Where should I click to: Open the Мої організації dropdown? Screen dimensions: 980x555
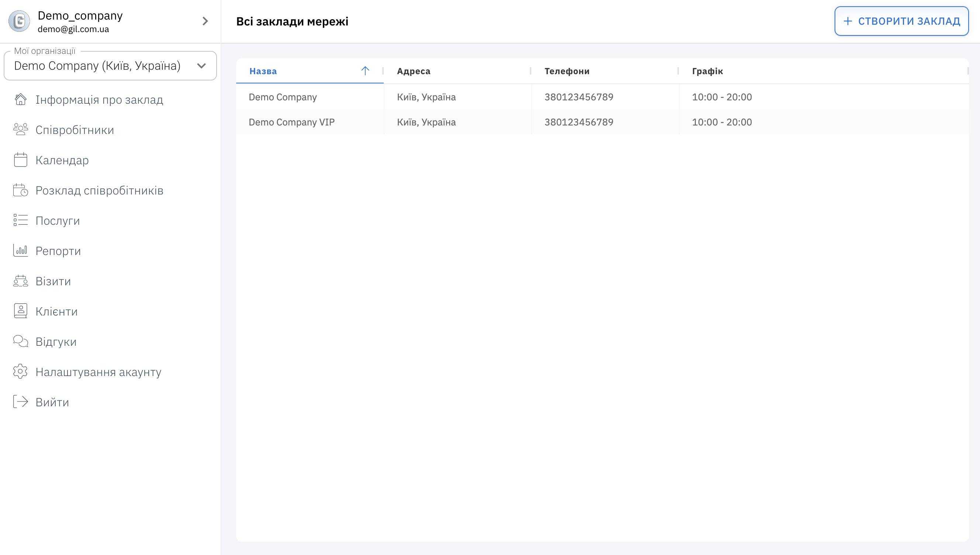coord(110,66)
